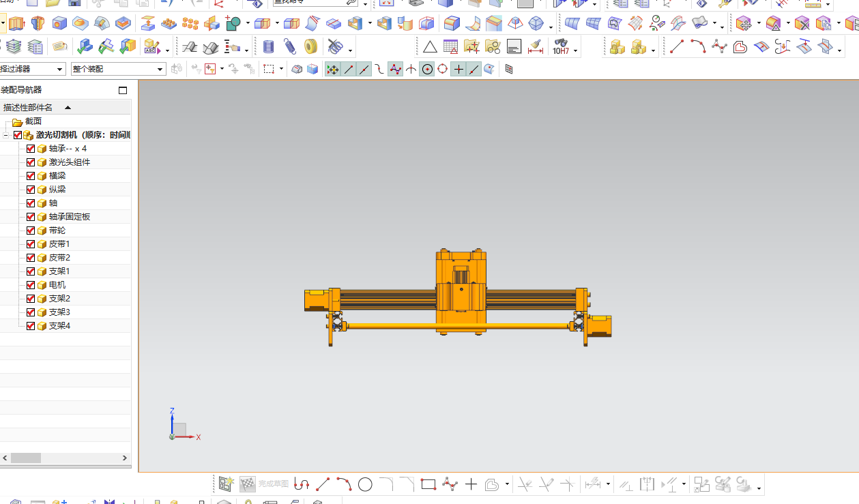Open the rectangle selection mode dropdown arrow
The image size is (859, 504).
(280, 69)
